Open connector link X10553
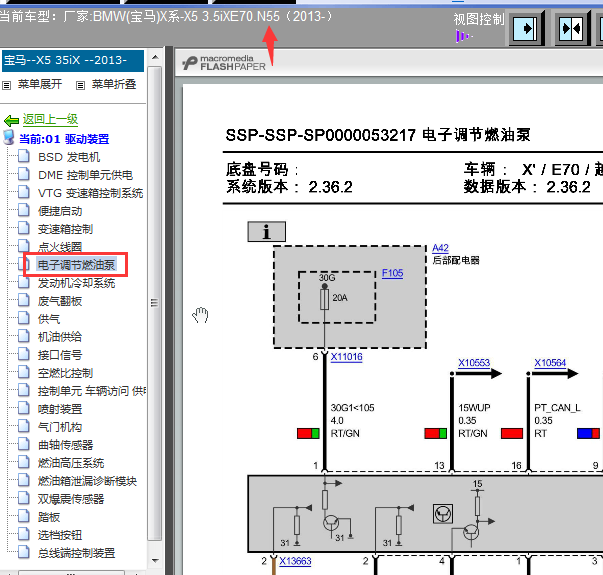 [x=474, y=363]
